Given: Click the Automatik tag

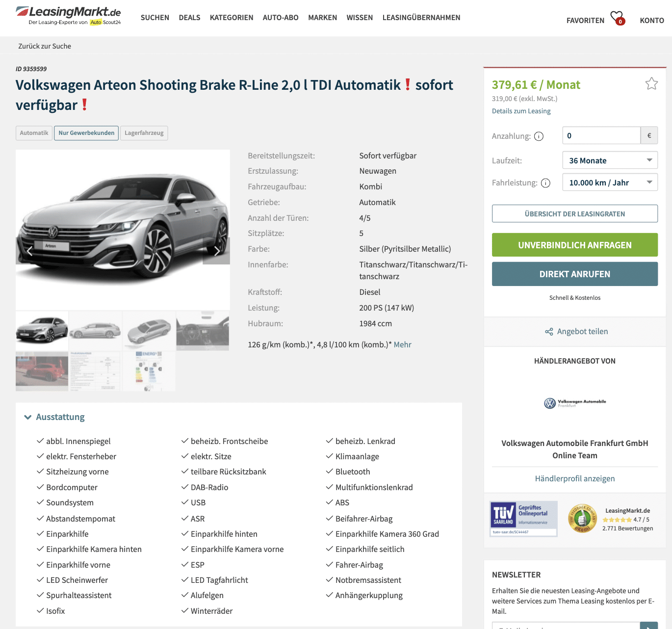Looking at the screenshot, I should (x=34, y=133).
